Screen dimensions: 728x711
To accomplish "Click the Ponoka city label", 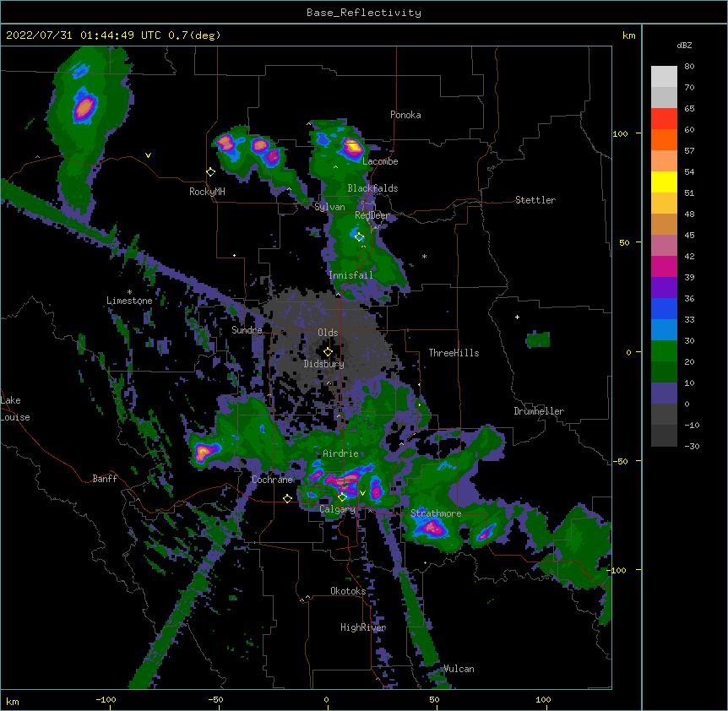I will (x=405, y=115).
